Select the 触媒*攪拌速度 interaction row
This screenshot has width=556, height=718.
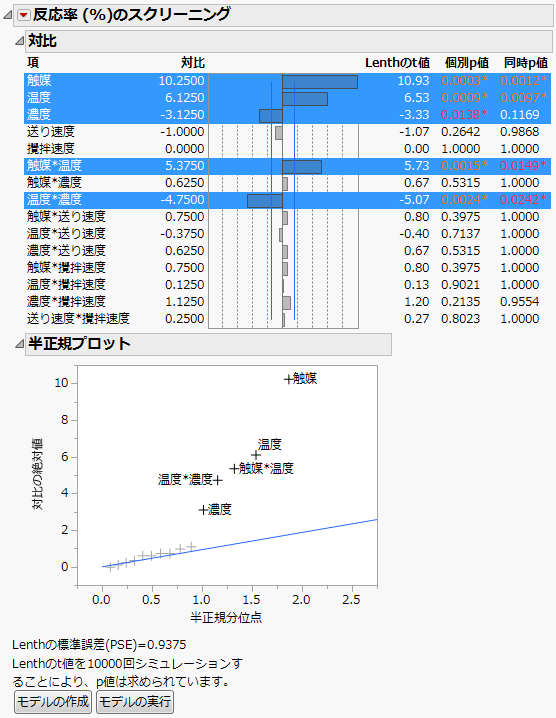point(287,268)
